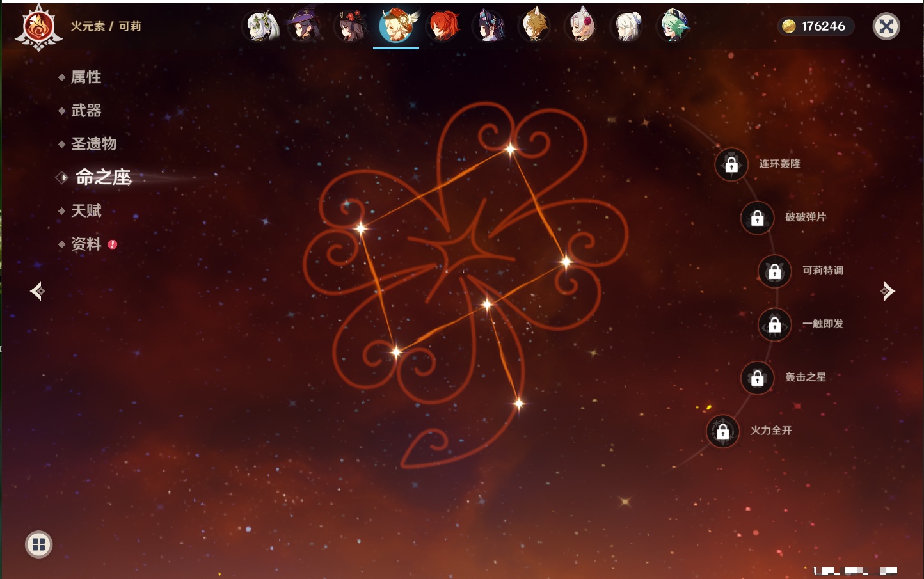Viewport: 924px width, 579px height.
Task: Go to previous character with left arrow
Action: [37, 291]
